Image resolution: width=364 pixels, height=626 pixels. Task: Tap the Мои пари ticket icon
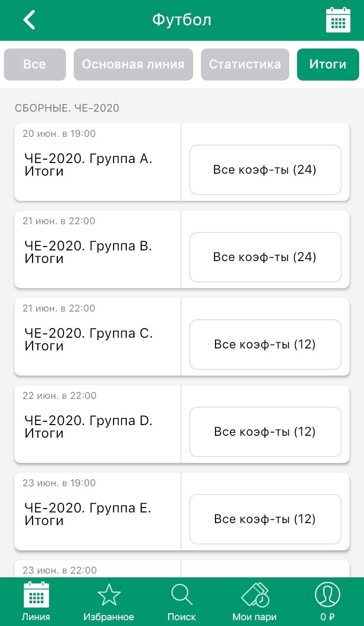[255, 595]
